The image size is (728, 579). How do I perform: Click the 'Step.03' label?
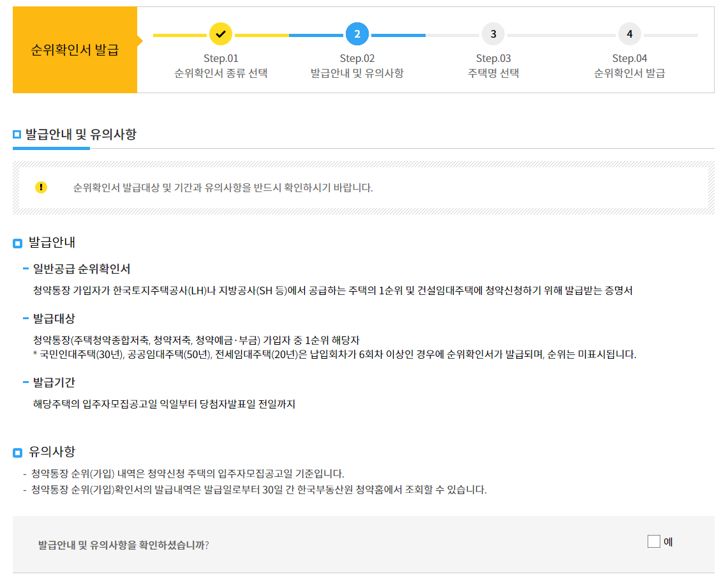pyautogui.click(x=493, y=59)
